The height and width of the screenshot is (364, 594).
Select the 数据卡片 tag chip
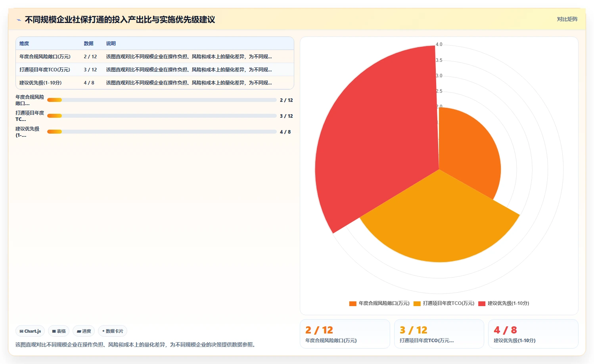click(x=113, y=331)
